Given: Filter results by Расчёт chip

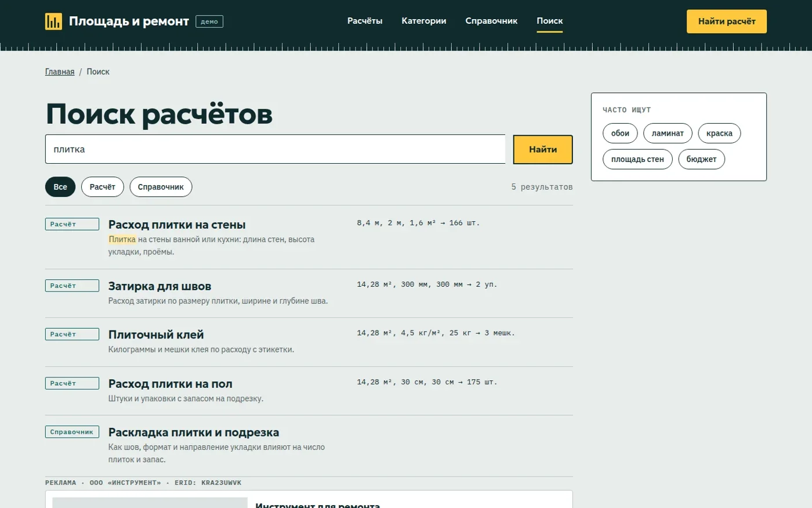Looking at the screenshot, I should click(x=103, y=187).
